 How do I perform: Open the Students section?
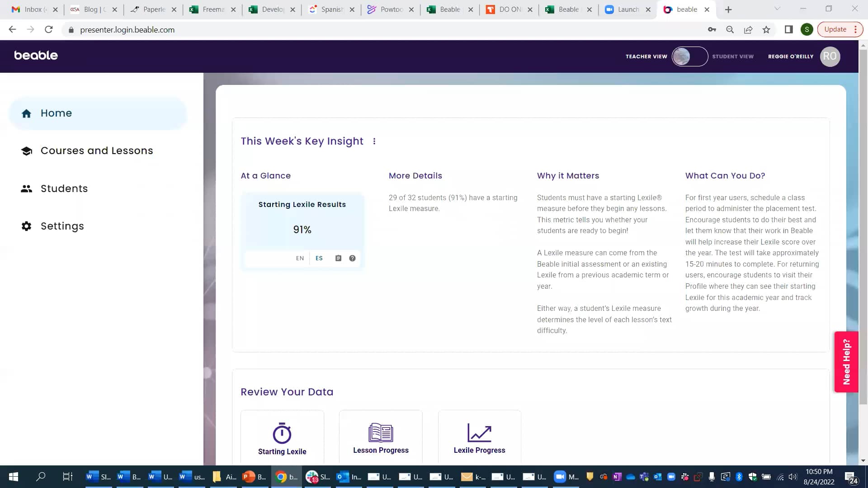click(x=64, y=188)
